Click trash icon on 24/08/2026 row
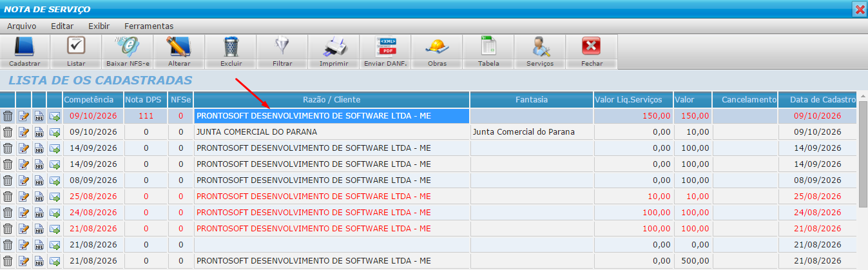This screenshot has height=270, width=868. [x=8, y=213]
